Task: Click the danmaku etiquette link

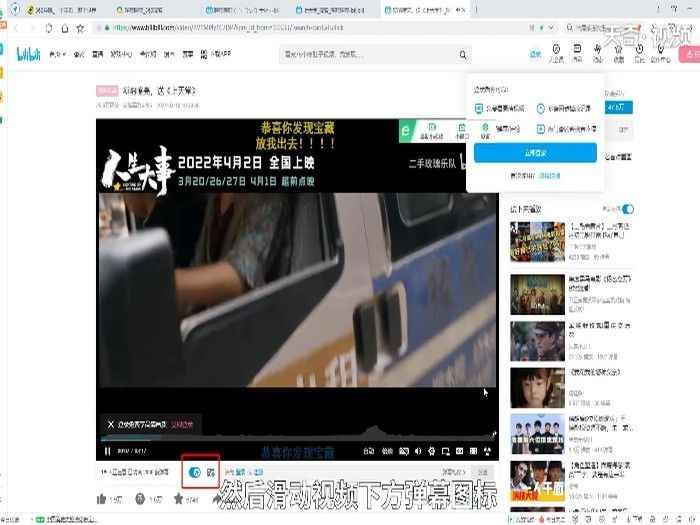Action: click(x=454, y=472)
